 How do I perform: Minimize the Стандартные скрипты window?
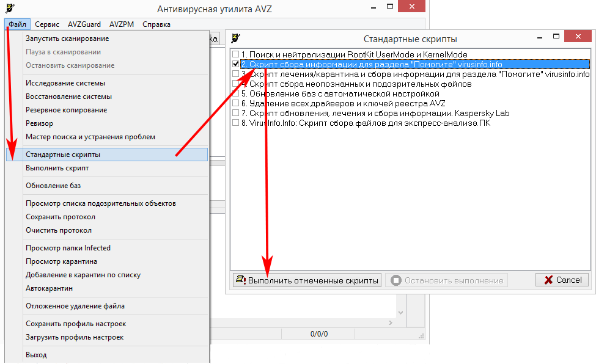tap(540, 37)
